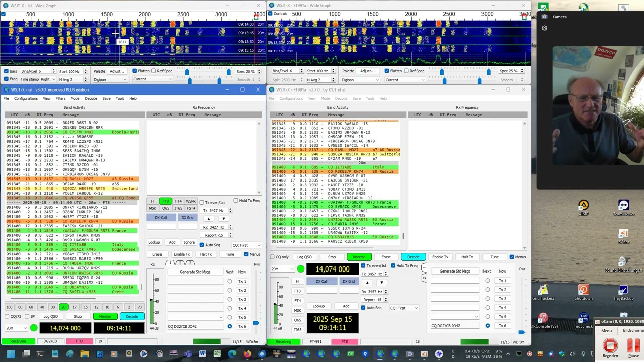Viewport: 644px width, 362px height.
Task: Open CQ: First dropdown in left WSJT-X
Action: 247,245
